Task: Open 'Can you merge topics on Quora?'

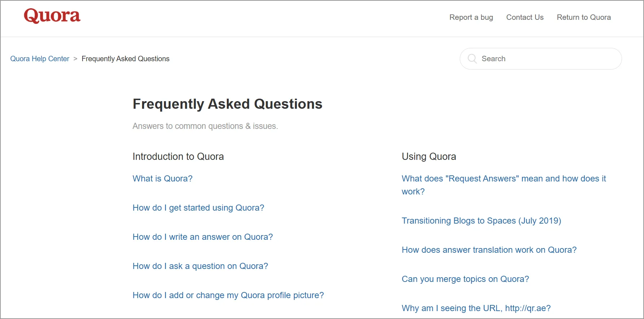Action: 466,279
